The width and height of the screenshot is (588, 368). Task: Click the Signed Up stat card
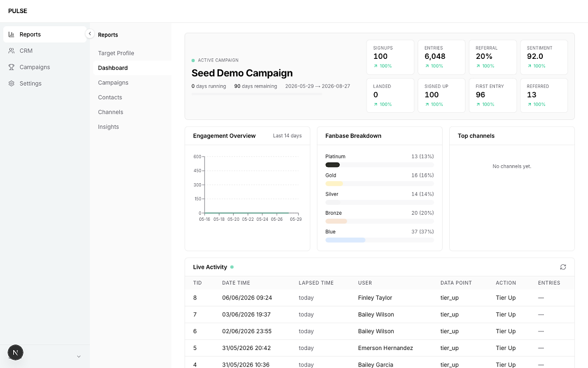[x=442, y=95]
